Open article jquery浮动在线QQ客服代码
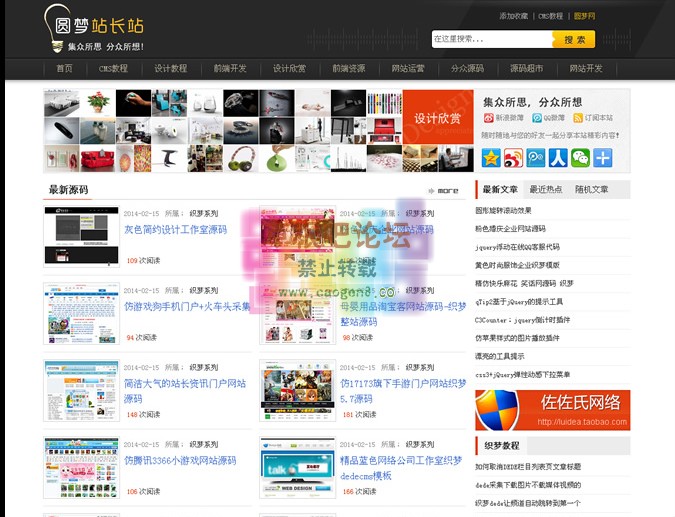This screenshot has height=517, width=675. (x=517, y=247)
